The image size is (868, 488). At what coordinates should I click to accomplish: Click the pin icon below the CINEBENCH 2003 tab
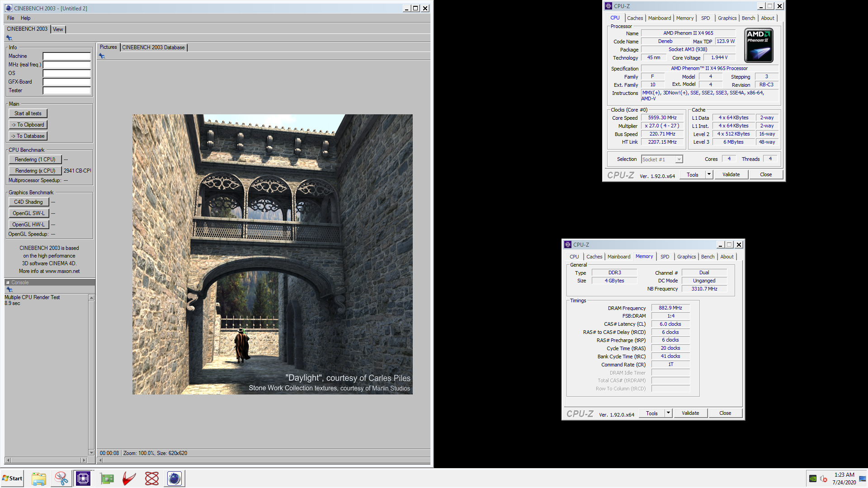pos(9,38)
